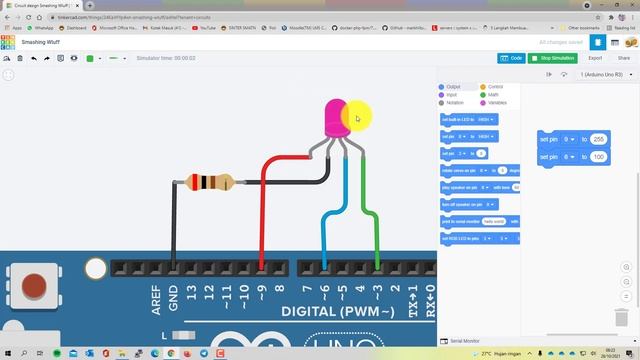Viewport: 640px width, 360px height.
Task: Open pin dropdown of first workspace set pin block
Action: click(569, 140)
